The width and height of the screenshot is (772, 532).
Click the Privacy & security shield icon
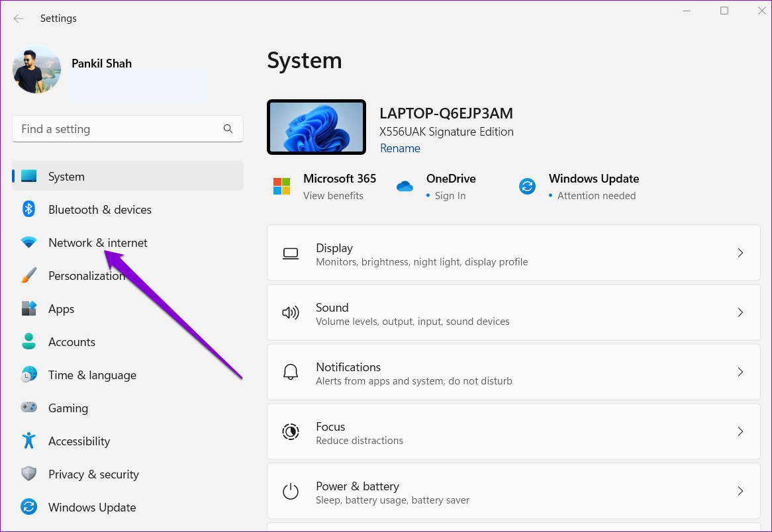pyautogui.click(x=28, y=474)
